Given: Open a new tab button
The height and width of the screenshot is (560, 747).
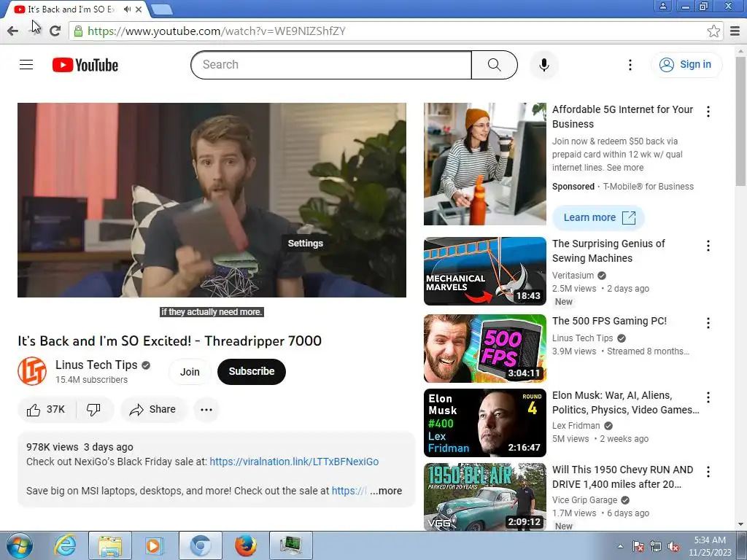Looking at the screenshot, I should 162,9.
